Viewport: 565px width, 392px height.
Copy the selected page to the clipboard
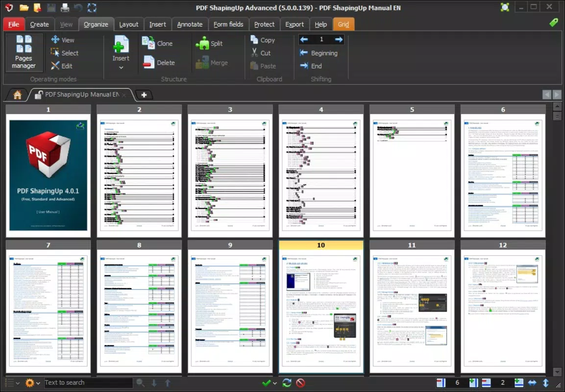(x=263, y=40)
